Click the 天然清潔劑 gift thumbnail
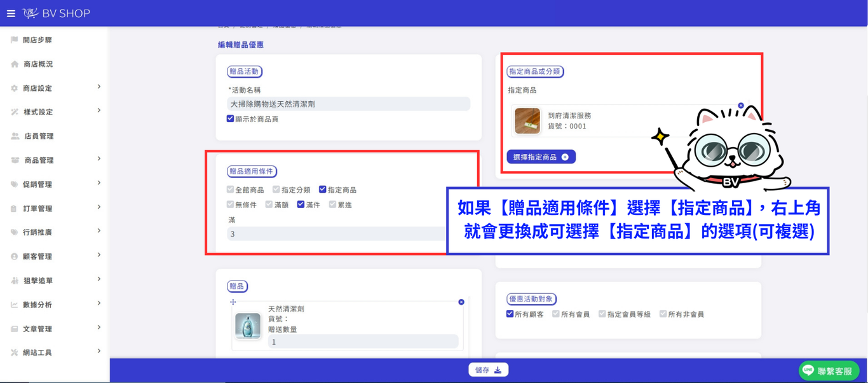This screenshot has width=868, height=383. pos(248,326)
